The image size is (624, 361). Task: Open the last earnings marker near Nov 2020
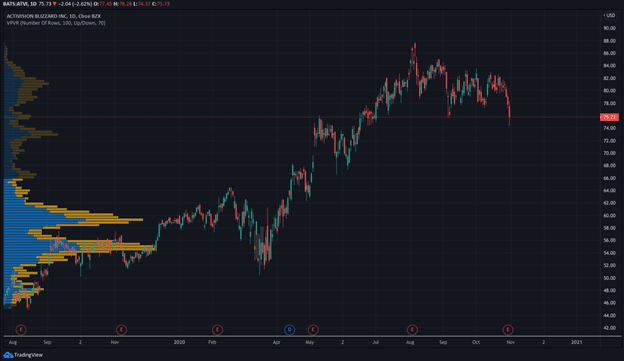point(508,330)
